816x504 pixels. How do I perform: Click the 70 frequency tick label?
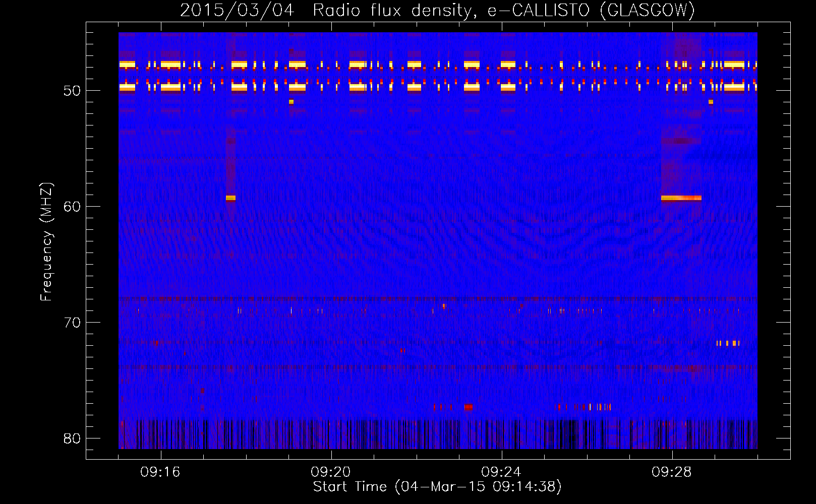coord(72,323)
